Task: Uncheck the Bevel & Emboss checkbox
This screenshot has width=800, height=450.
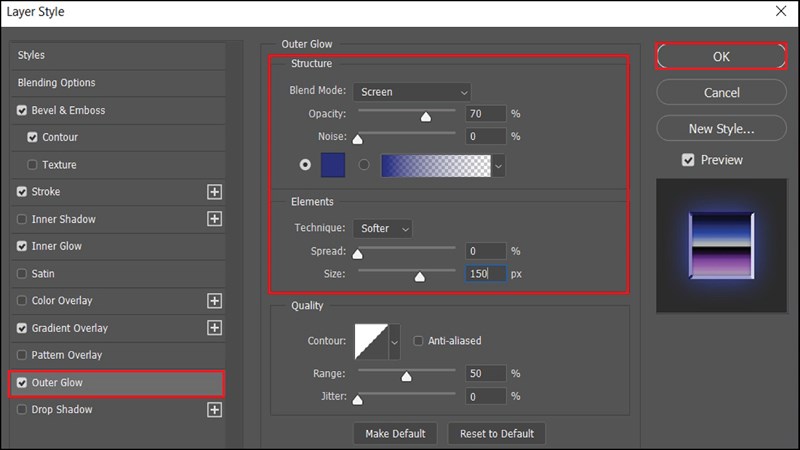Action: tap(22, 110)
